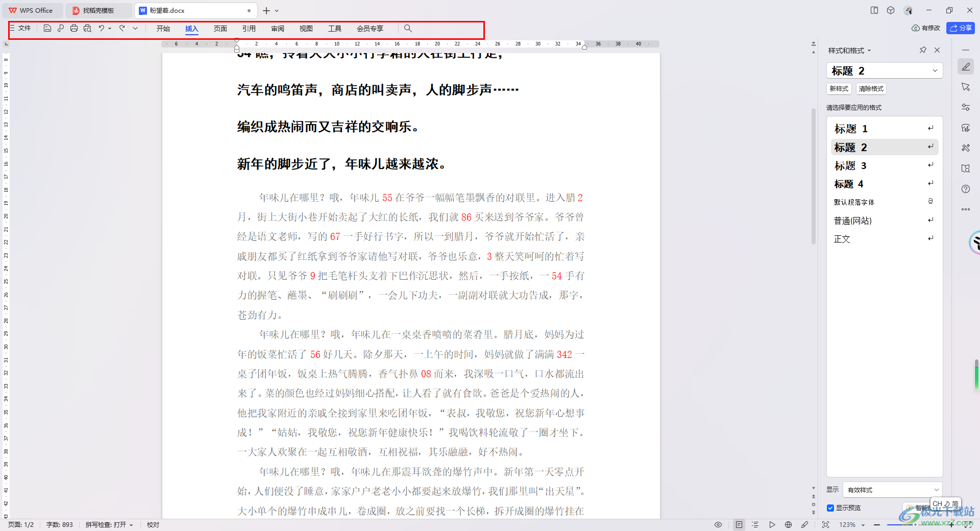Click the zoom-in plus button
The height and width of the screenshot is (531, 980).
[x=951, y=525]
